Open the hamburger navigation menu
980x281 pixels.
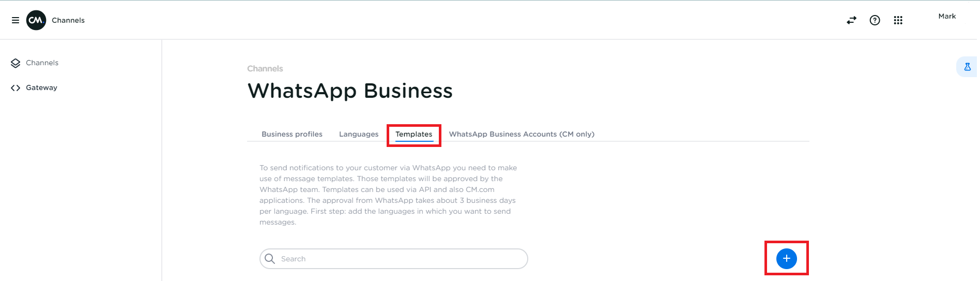pyautogui.click(x=16, y=20)
